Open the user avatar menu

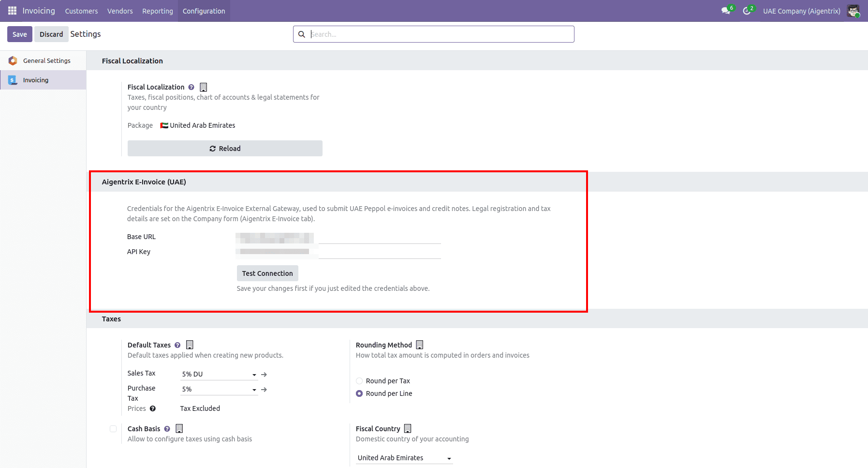pos(853,11)
